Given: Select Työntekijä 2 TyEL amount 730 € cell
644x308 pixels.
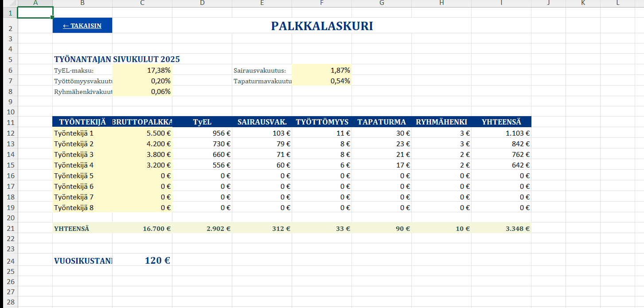Looking at the screenshot, I should [202, 144].
